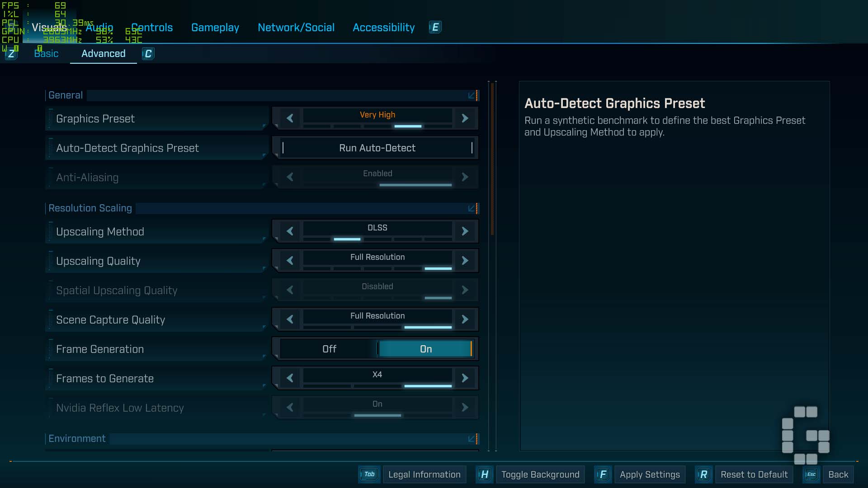Screen dimensions: 868x488
Task: Click left arrow of Scene Capture Quality
Action: tap(290, 319)
